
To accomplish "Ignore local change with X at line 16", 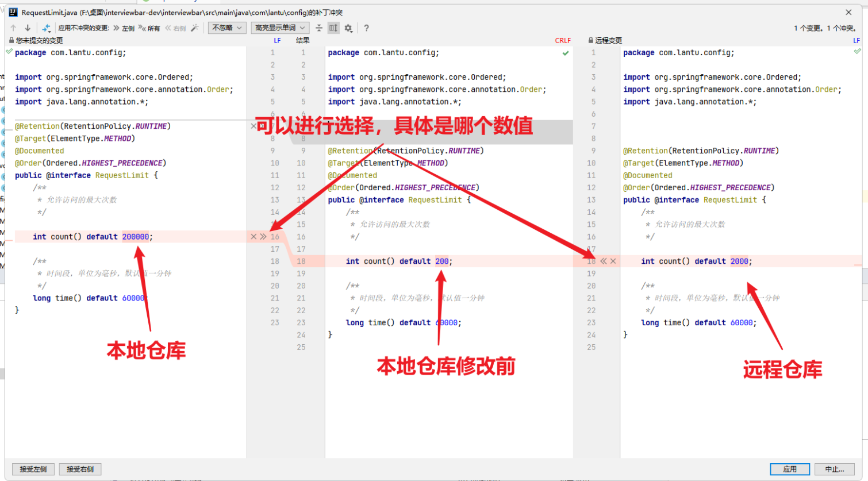I will point(254,237).
